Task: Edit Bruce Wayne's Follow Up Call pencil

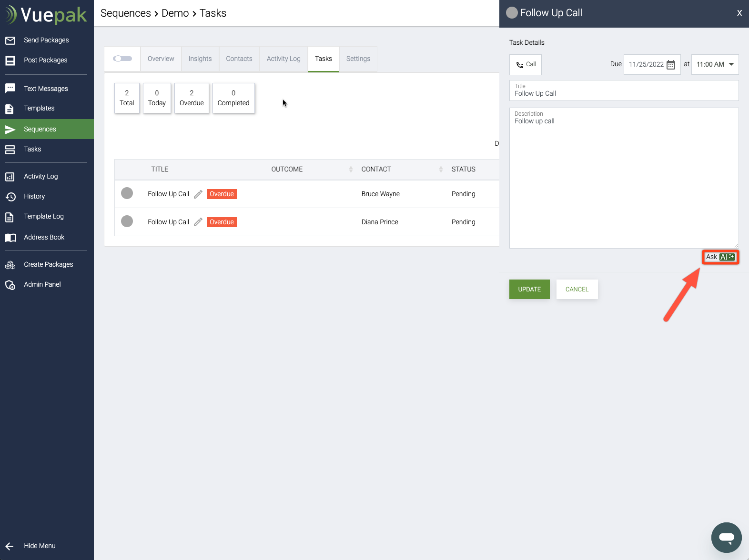Action: [x=198, y=194]
